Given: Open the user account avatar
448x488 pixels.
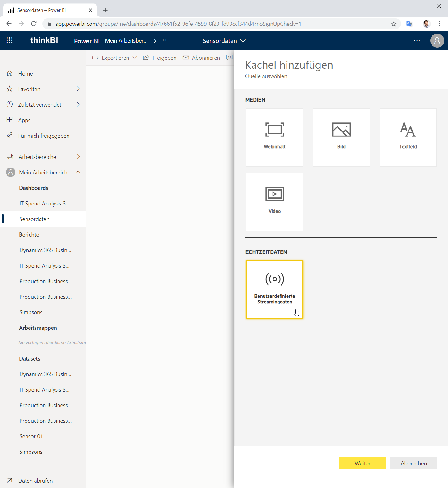Looking at the screenshot, I should (437, 40).
